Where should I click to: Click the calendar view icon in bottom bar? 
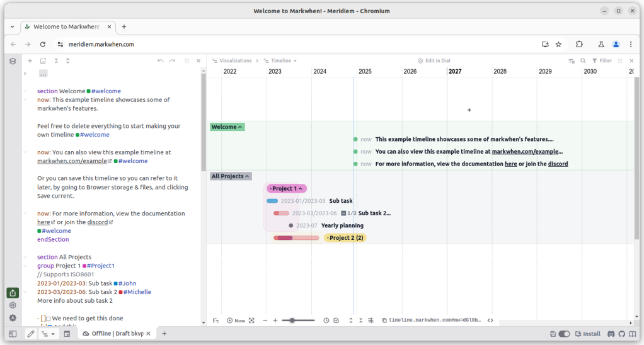click(x=67, y=334)
